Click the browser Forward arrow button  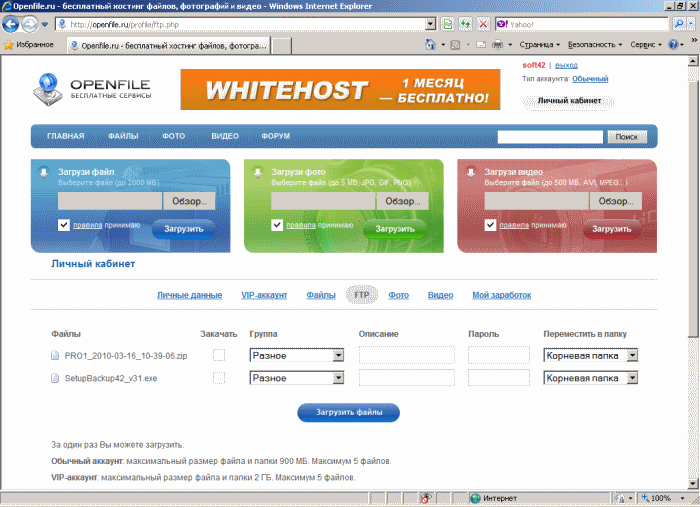29,24
